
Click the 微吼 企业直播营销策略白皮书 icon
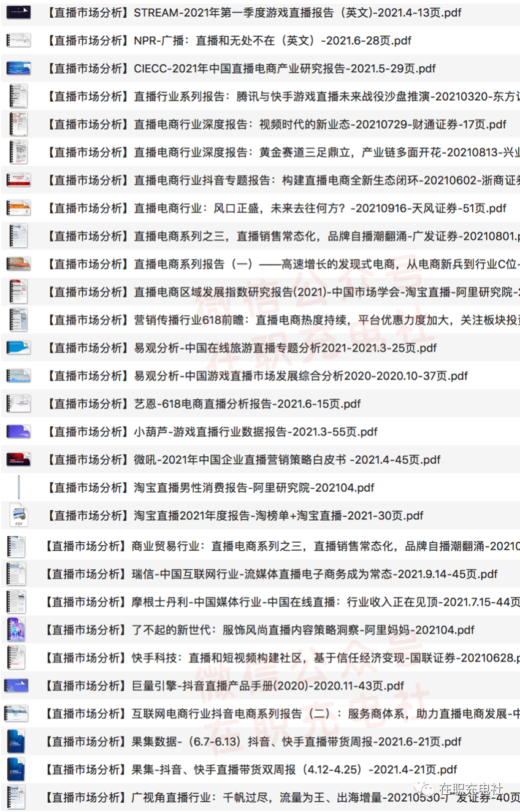18,459
